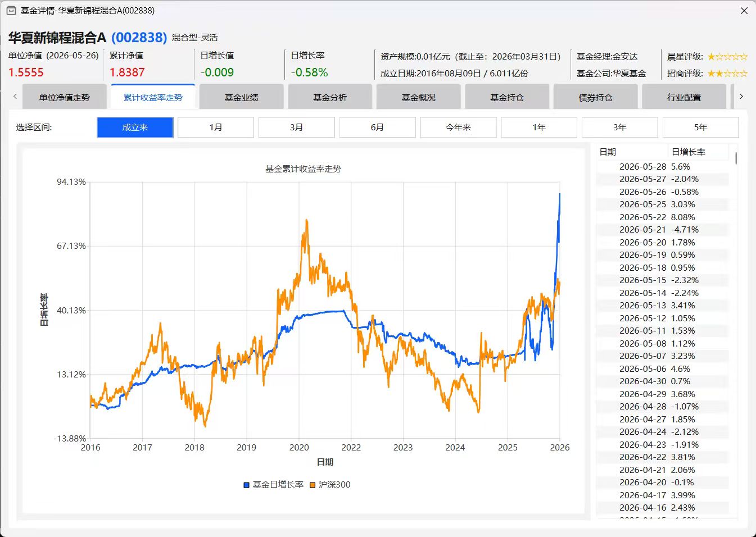Click cumulative net value 1.8387
The image size is (756, 537).
[x=127, y=72]
